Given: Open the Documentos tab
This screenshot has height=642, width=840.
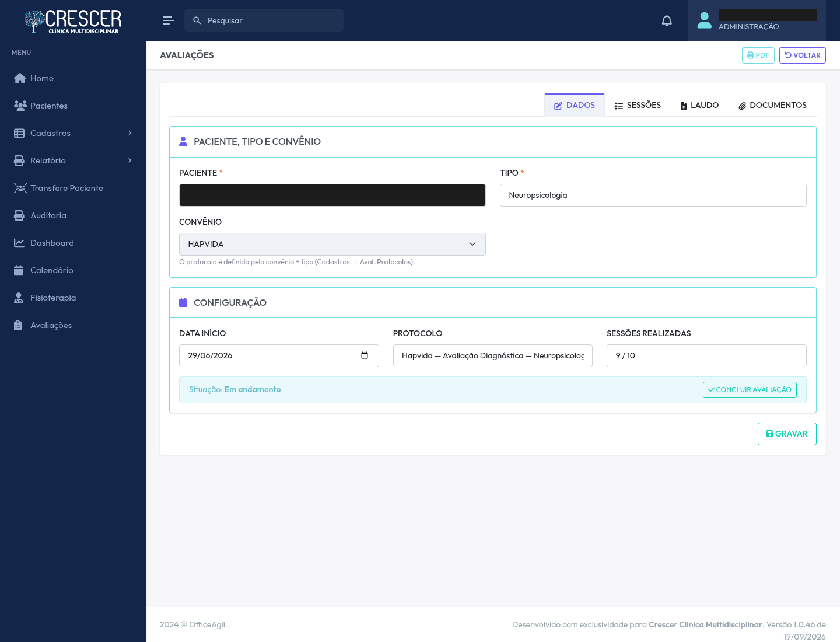Looking at the screenshot, I should 772,105.
